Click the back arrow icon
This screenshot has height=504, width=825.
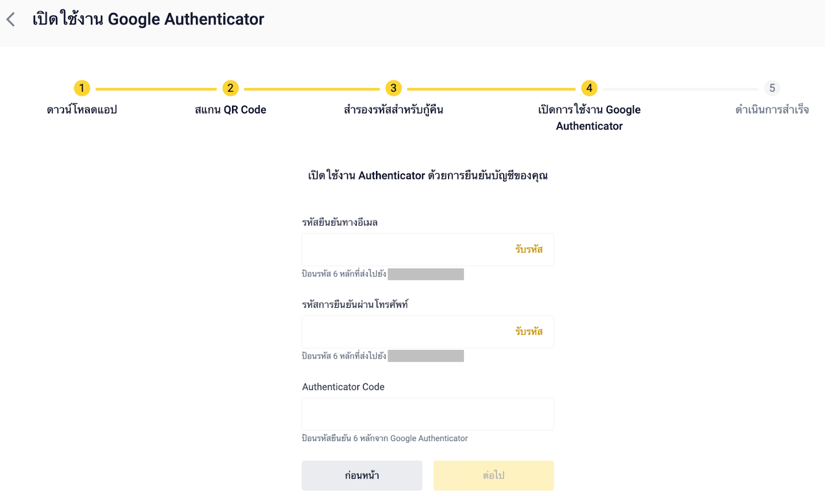click(11, 20)
